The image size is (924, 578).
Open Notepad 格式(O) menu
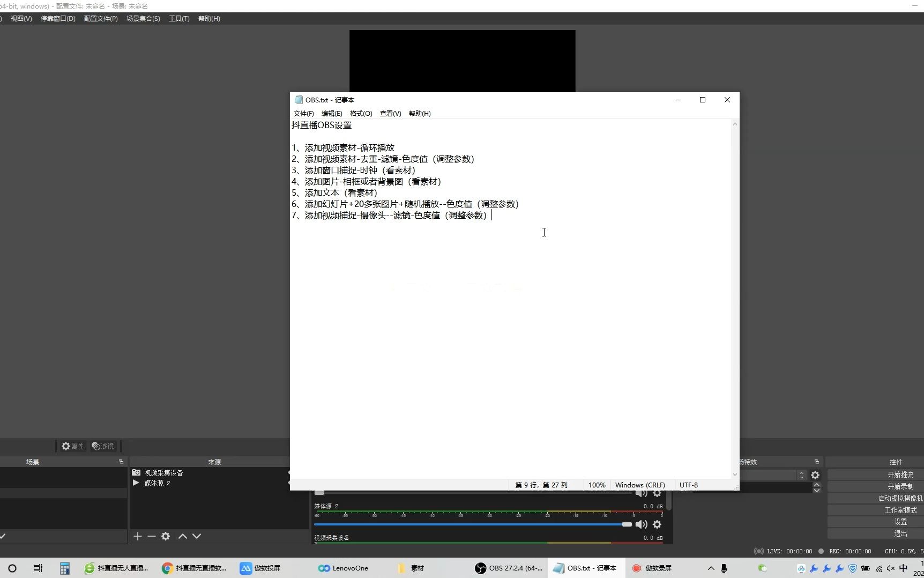tap(361, 114)
